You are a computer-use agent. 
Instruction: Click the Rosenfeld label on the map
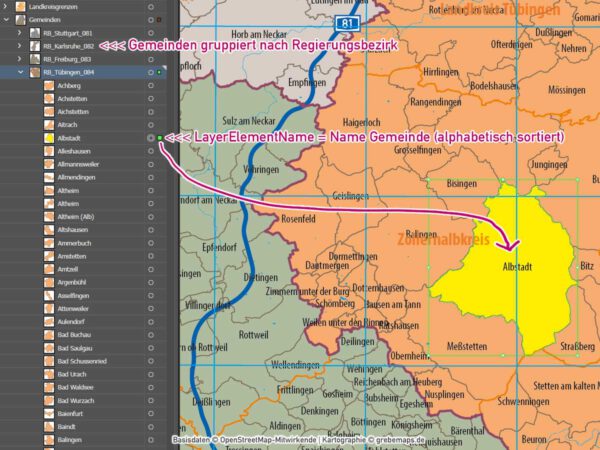298,219
